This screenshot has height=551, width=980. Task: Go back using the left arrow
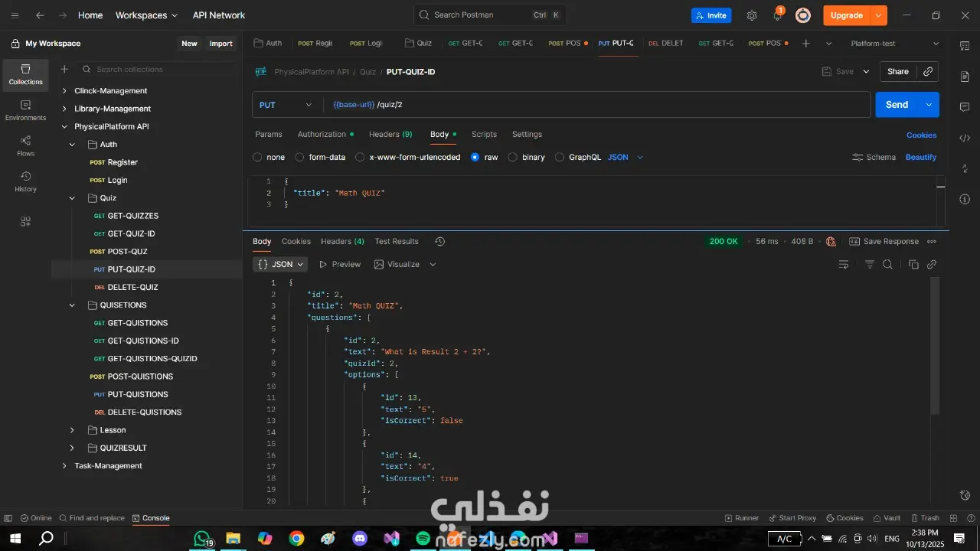click(40, 15)
